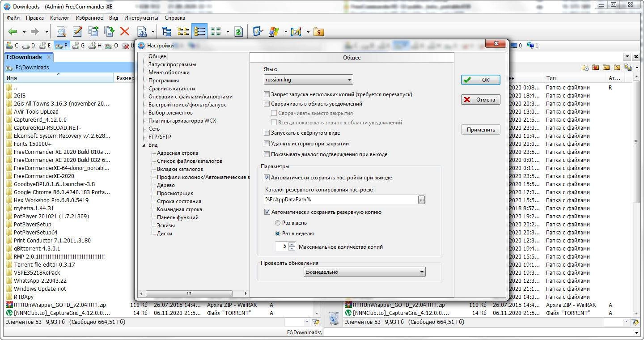Open the Windows flag icon dropdown arrow

(285, 32)
